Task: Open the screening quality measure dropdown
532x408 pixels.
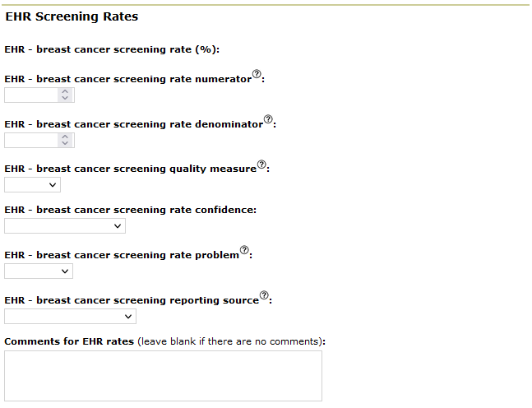Action: click(x=32, y=185)
